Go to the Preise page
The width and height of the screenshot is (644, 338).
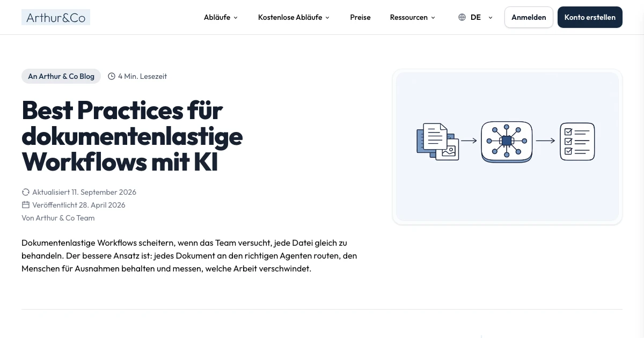click(x=360, y=17)
